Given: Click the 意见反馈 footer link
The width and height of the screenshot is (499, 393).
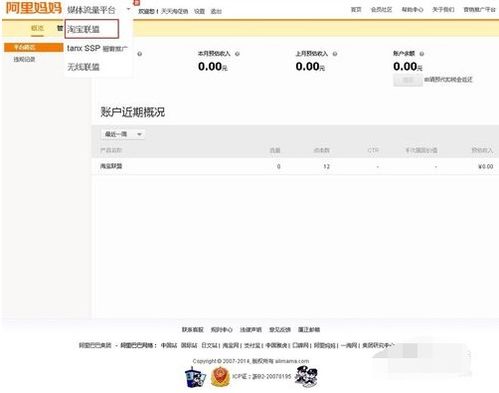Looking at the screenshot, I should coord(280,330).
